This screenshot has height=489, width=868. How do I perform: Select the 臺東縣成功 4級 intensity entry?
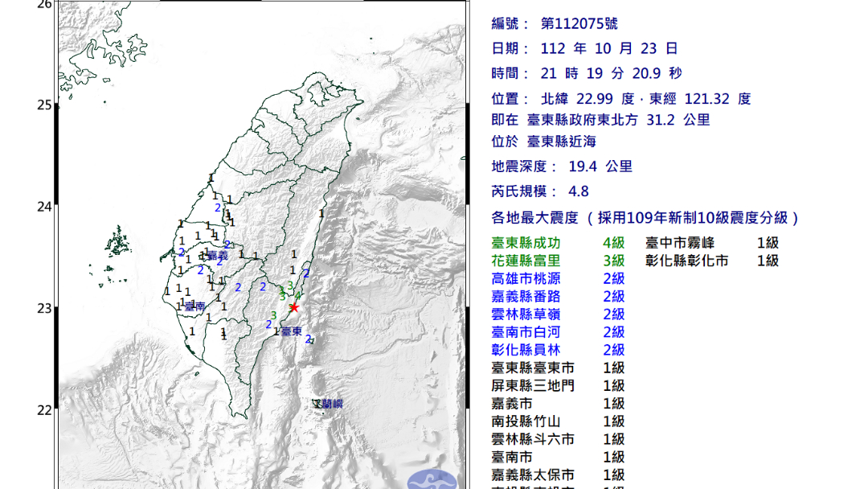pyautogui.click(x=558, y=243)
